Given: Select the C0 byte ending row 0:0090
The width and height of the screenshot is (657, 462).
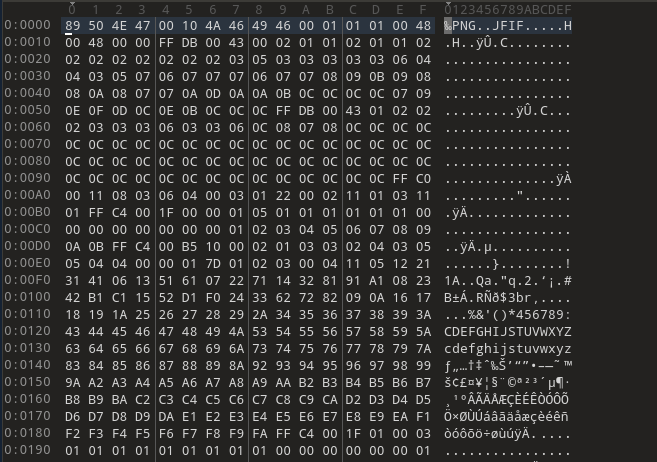Looking at the screenshot, I should click(423, 179).
